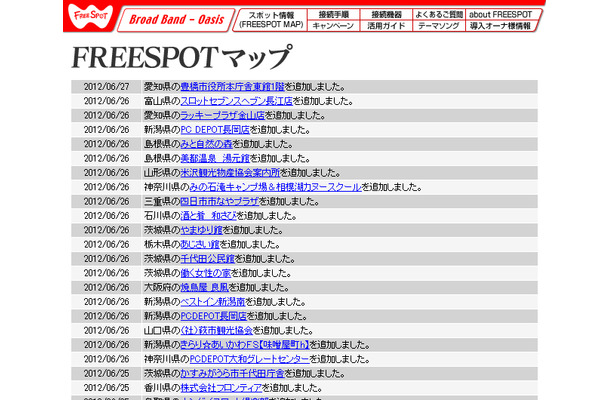Click 大阪府の text in 焼鳥屋 row
Screen dimensions: 610x400
point(162,288)
